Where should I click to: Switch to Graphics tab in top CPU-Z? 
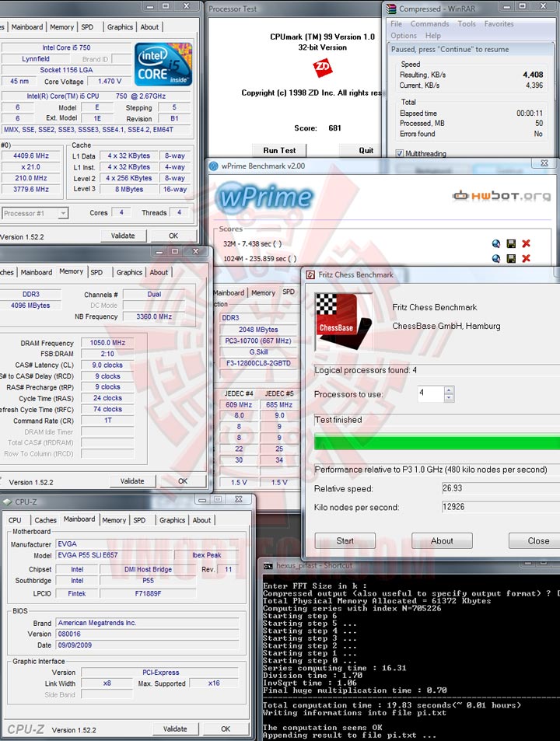pos(120,27)
